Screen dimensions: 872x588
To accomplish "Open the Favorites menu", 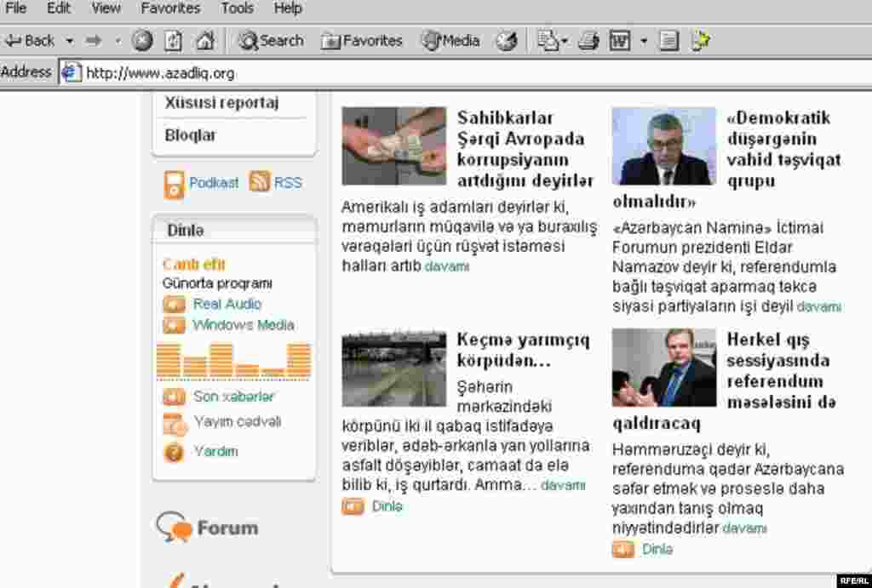I will (x=169, y=9).
